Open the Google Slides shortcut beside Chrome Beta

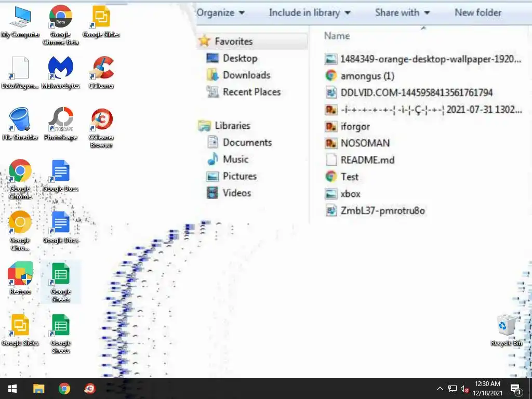point(101,21)
